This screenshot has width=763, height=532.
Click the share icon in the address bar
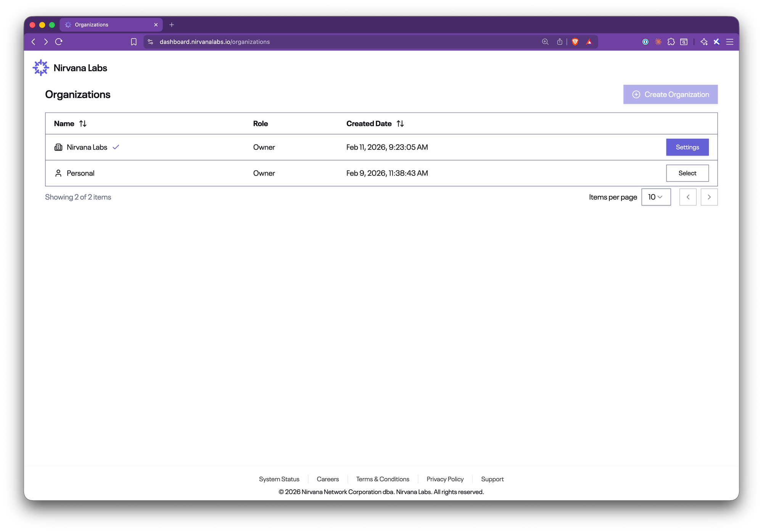[x=559, y=42]
